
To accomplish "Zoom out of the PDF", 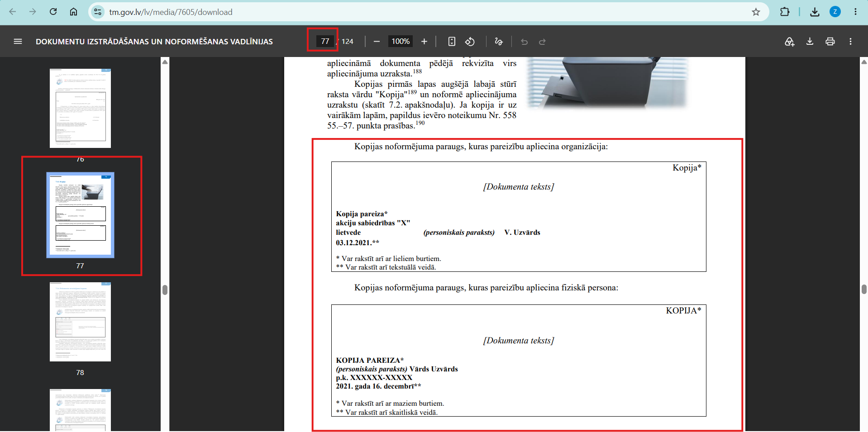I will tap(377, 41).
